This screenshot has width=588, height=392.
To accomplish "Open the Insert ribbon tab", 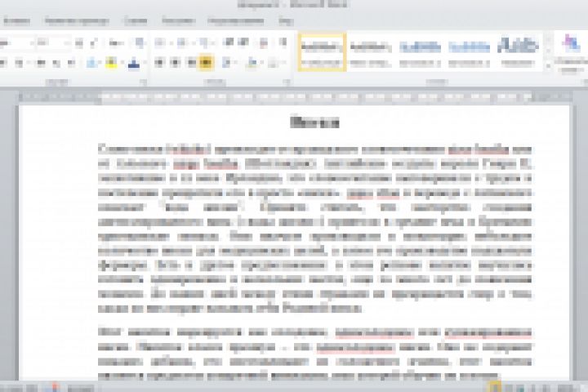I will [x=16, y=20].
